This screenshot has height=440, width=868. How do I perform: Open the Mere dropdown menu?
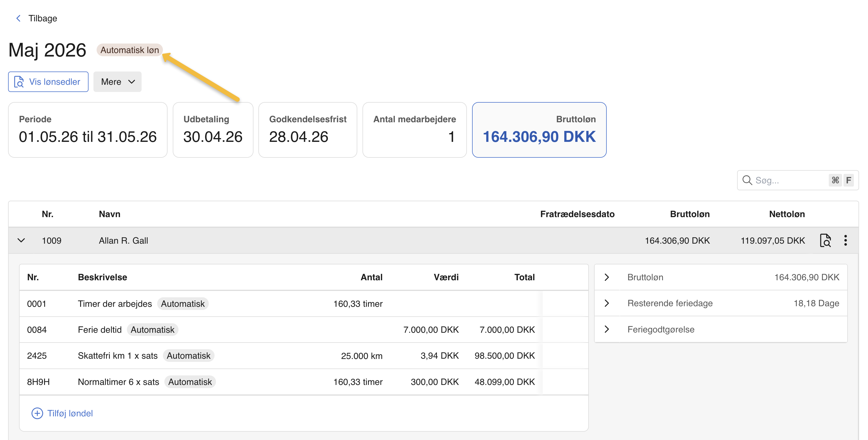click(x=117, y=82)
